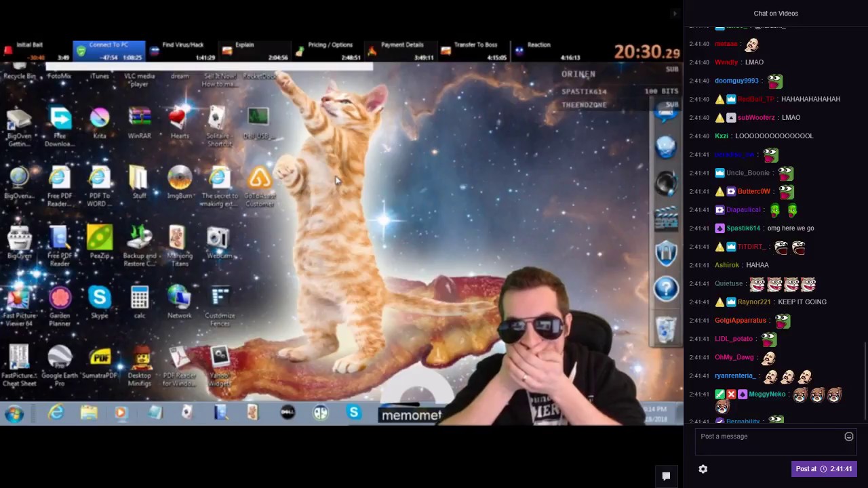
Task: Select Fast Picture Viewer 64 icon
Action: 20,306
